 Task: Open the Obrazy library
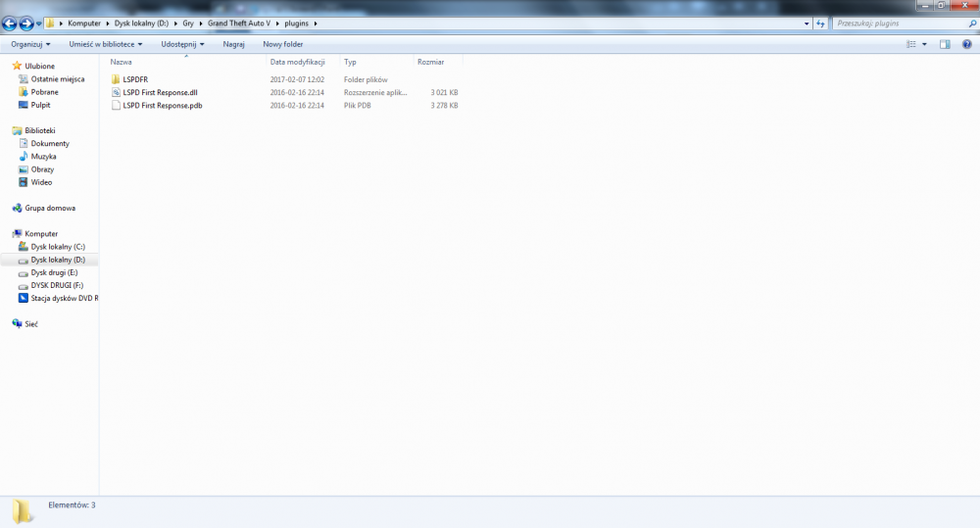pyautogui.click(x=42, y=169)
